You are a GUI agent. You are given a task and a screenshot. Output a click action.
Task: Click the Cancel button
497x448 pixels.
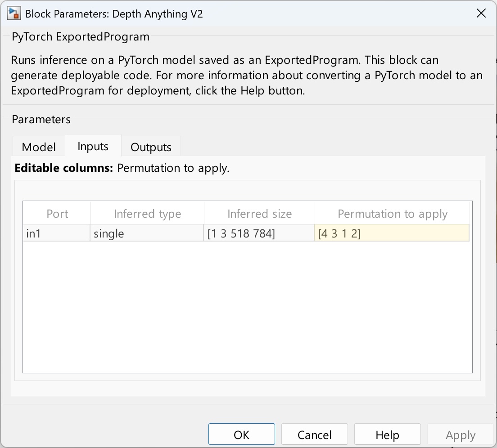tap(314, 435)
